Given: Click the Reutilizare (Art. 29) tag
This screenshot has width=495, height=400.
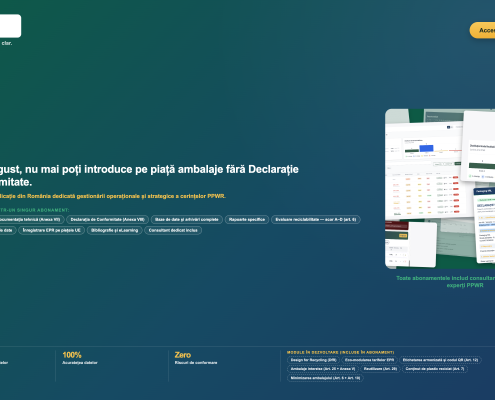Looking at the screenshot, I should 380,369.
